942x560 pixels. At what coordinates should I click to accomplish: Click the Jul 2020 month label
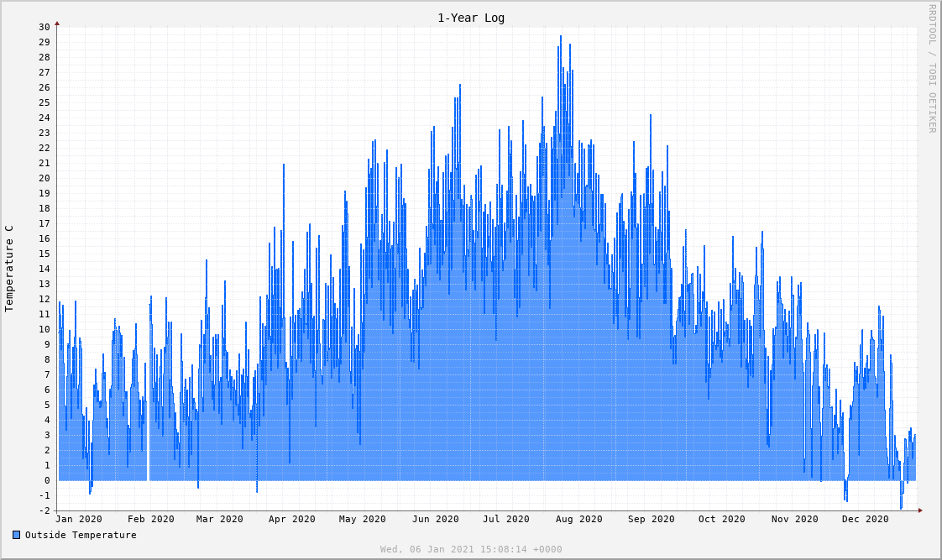506,519
